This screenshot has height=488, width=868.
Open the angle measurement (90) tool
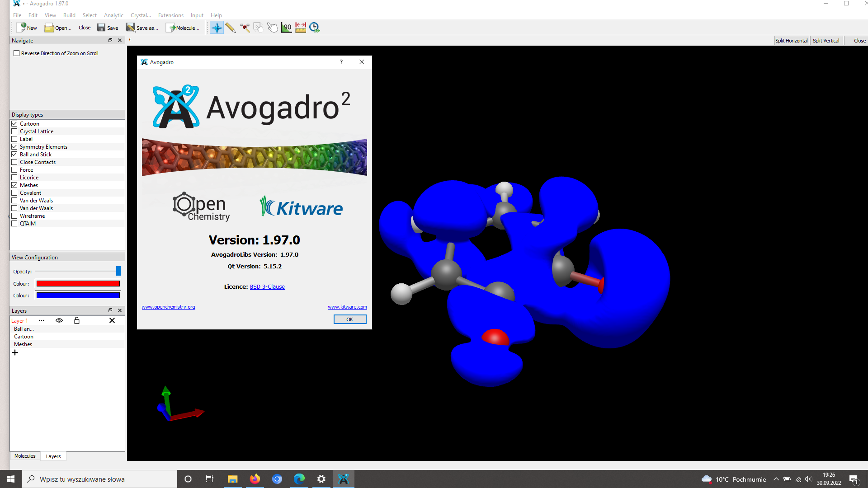click(x=287, y=27)
